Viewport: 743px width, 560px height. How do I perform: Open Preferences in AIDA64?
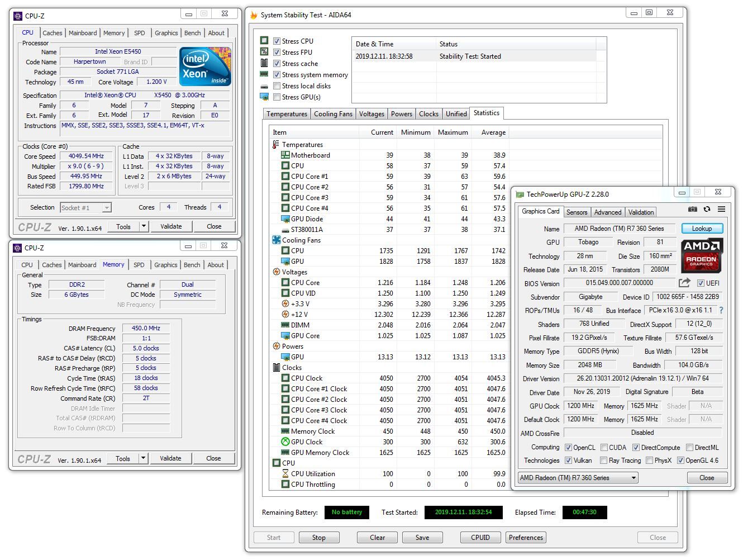[x=526, y=538]
